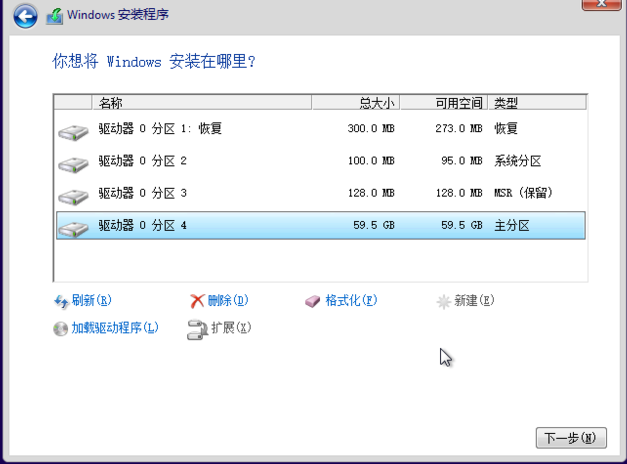Click drive icon for partition 4
This screenshot has height=464, width=627.
point(73,229)
